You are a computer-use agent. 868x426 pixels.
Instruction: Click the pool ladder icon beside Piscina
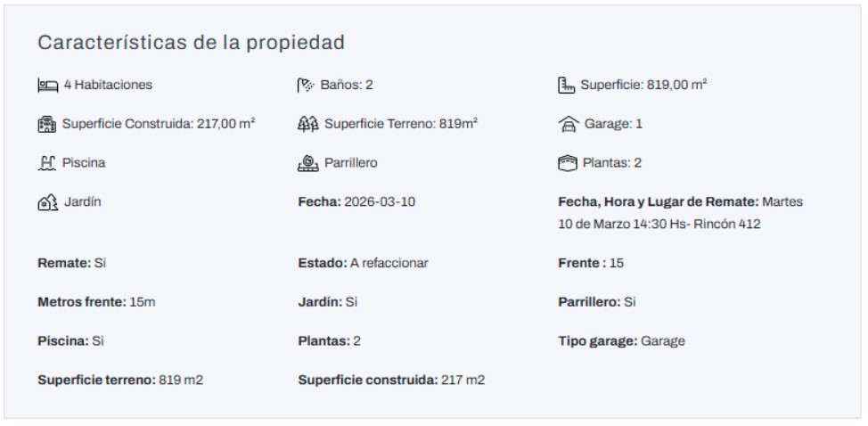[46, 164]
